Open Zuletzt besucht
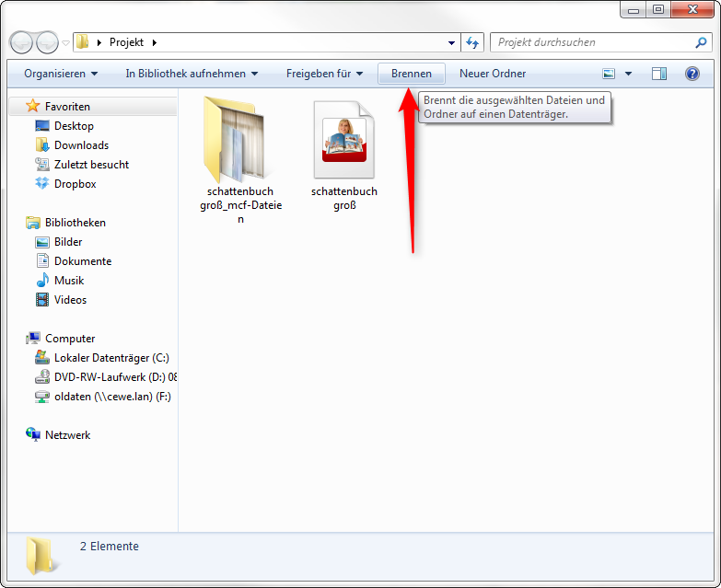Screen dimensions: 721x588 [x=91, y=165]
